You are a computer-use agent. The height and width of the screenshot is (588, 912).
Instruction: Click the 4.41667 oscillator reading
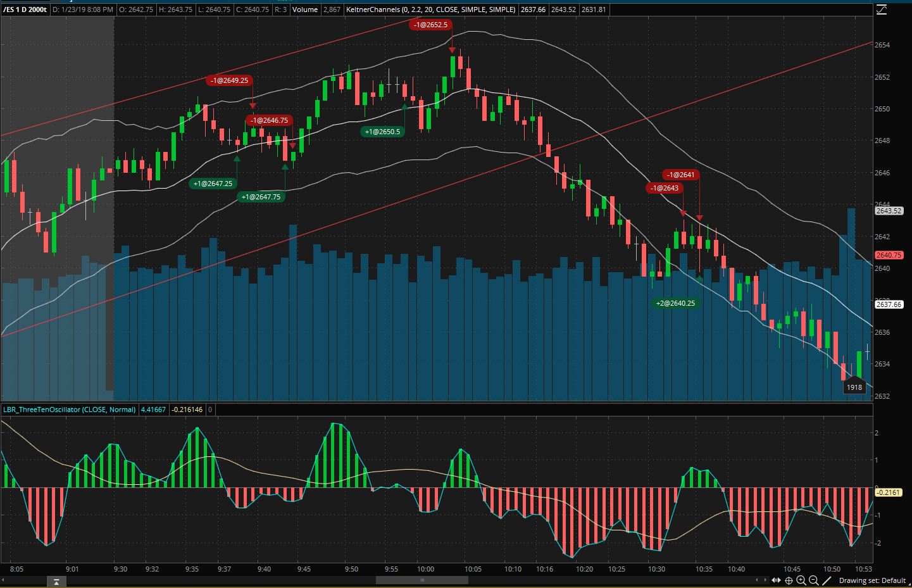[153, 410]
